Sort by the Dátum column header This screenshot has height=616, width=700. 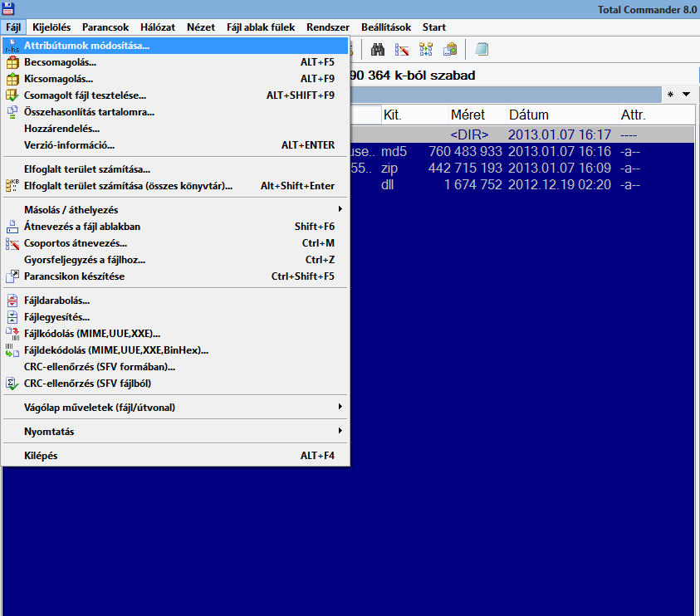pos(562,115)
